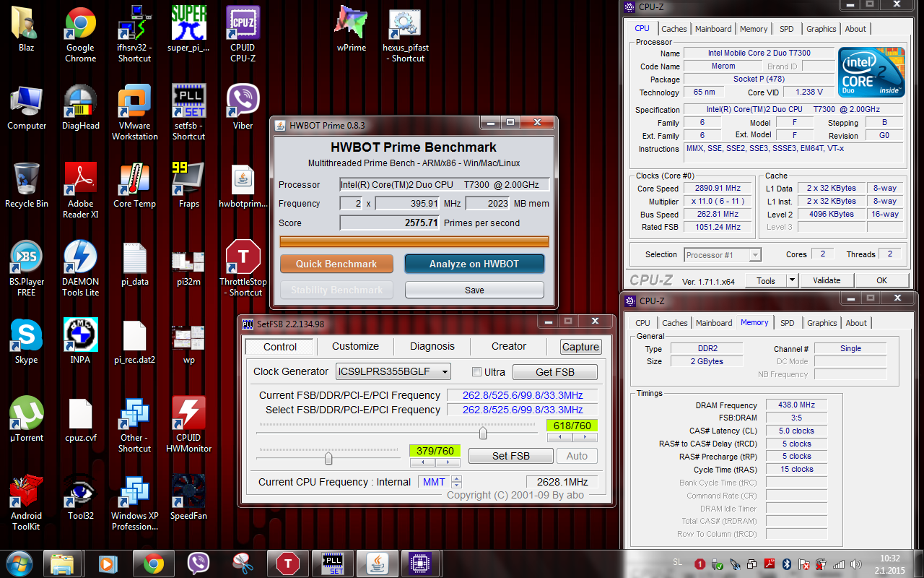Open the Caches tab in lower CPU-Z window
Image resolution: width=924 pixels, height=578 pixels.
pos(674,323)
